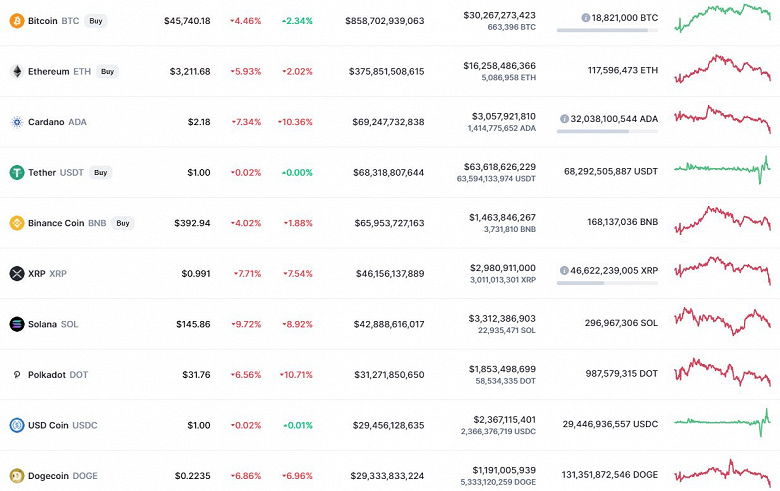The height and width of the screenshot is (491, 780).
Task: Click the Bitcoin coin logo icon
Action: point(16,21)
